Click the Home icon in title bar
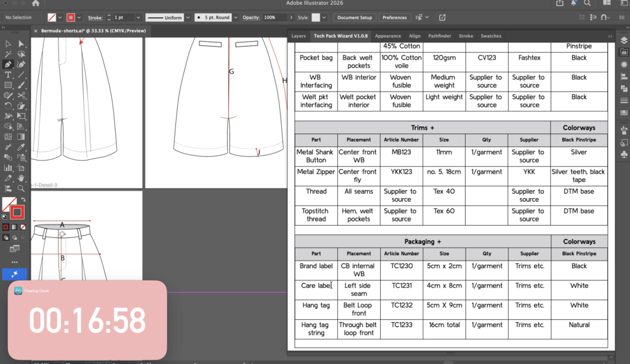The image size is (630, 364). [36, 4]
